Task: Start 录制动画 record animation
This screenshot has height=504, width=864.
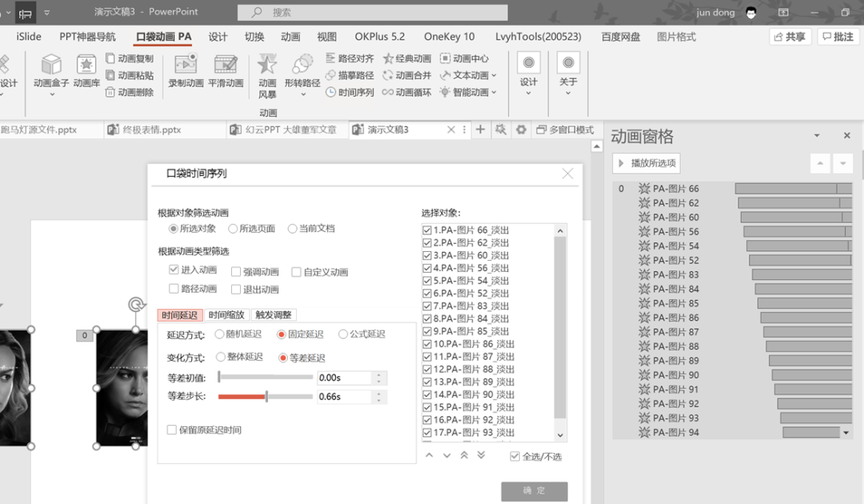Action: (x=186, y=72)
